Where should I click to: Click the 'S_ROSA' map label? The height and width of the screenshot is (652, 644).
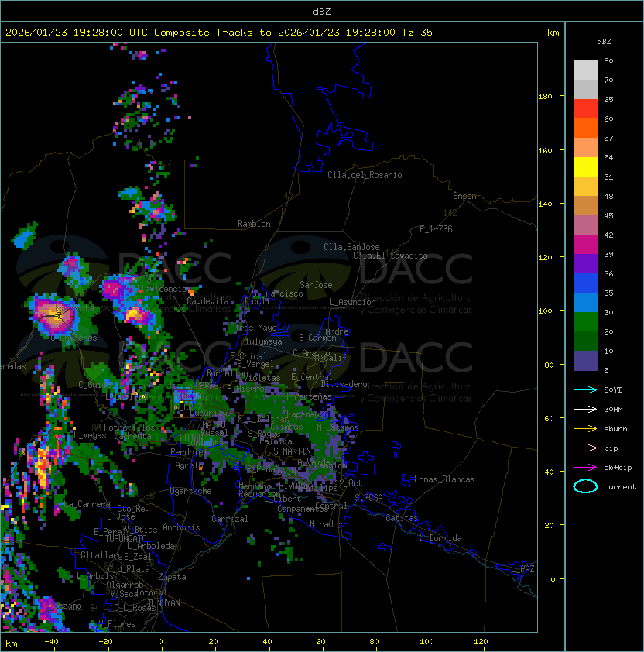click(x=368, y=498)
